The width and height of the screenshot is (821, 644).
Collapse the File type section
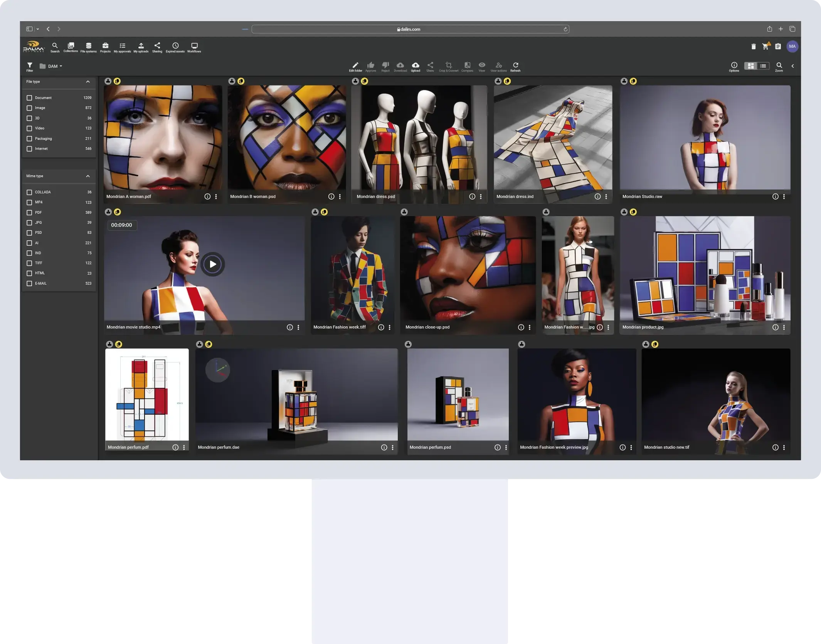(x=88, y=82)
